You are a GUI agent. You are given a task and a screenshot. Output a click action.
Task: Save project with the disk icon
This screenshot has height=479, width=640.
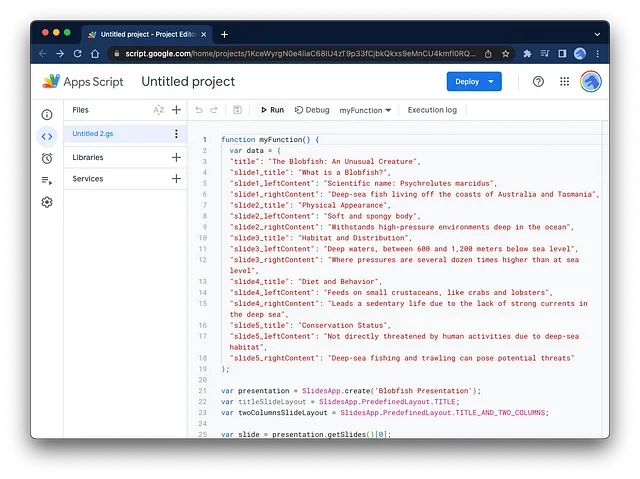pos(237,110)
